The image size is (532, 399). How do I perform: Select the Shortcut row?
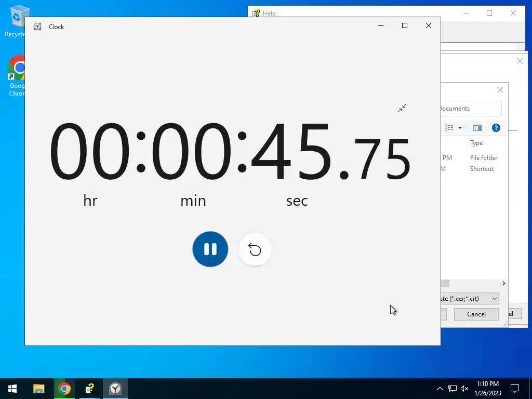point(474,169)
